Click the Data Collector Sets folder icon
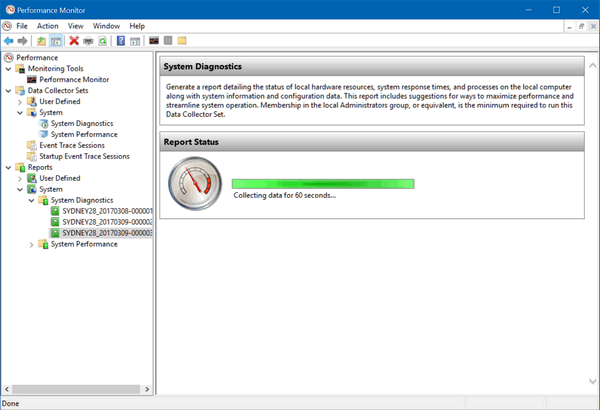 click(20, 90)
